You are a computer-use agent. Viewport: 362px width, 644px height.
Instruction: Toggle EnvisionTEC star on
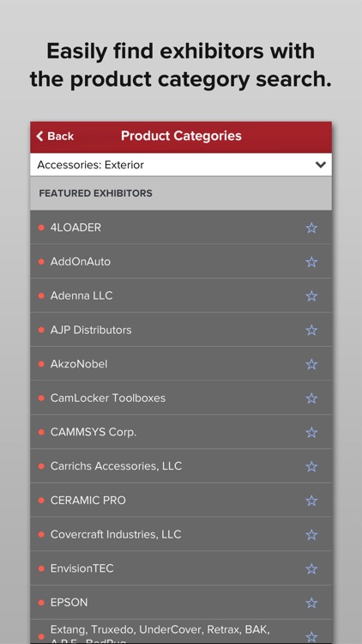[x=311, y=568]
